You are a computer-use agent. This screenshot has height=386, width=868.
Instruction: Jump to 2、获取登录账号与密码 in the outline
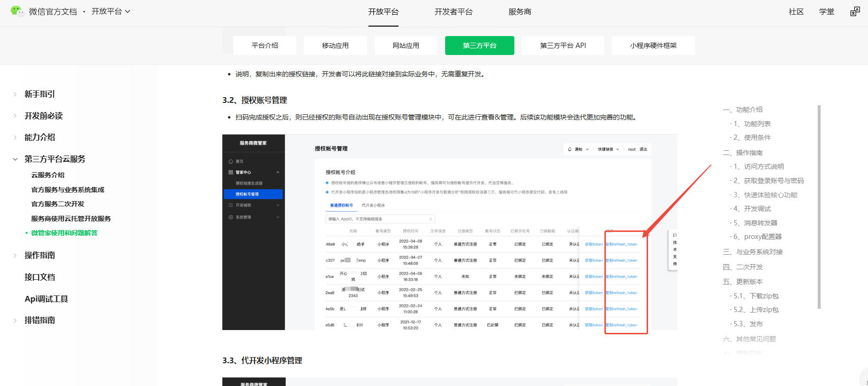[769, 181]
